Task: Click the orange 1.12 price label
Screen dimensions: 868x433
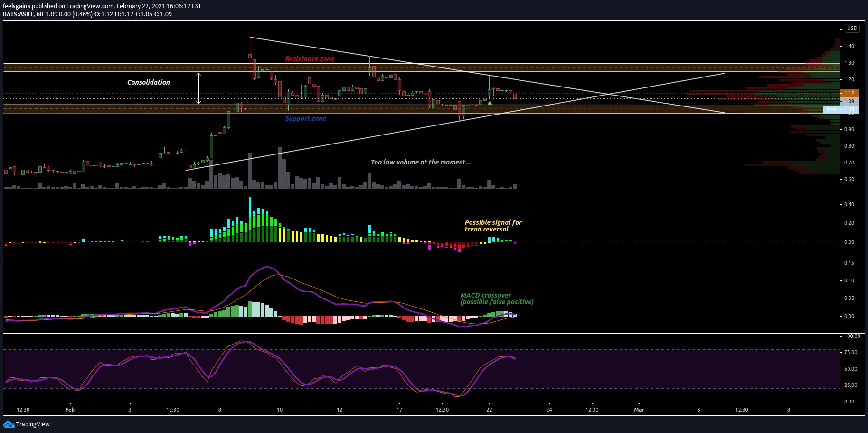Action: tap(849, 93)
